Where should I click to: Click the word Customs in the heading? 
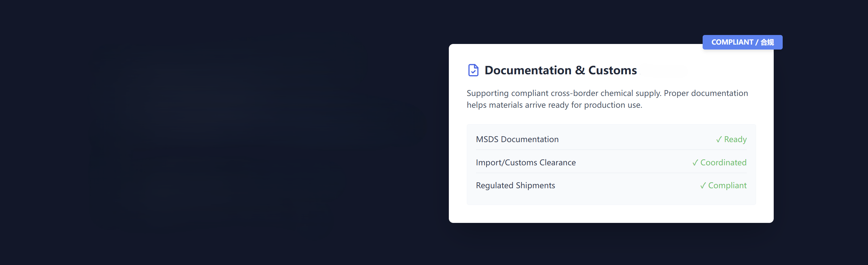tap(612, 70)
